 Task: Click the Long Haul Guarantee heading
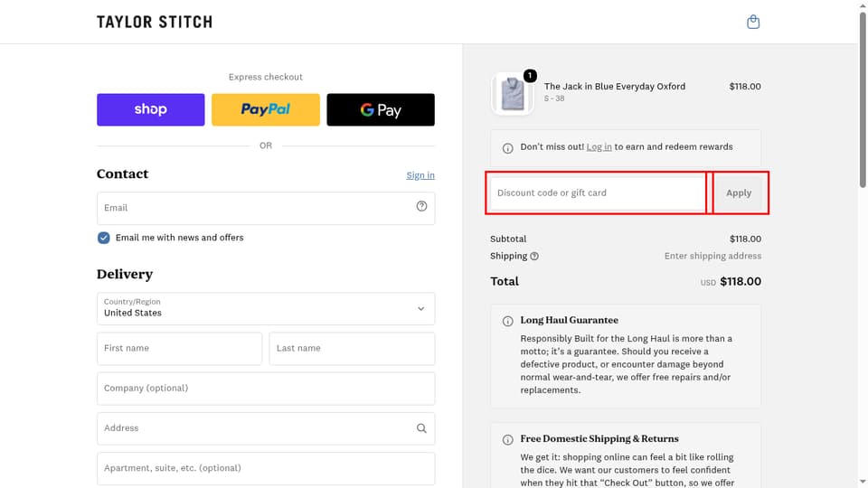(x=569, y=320)
